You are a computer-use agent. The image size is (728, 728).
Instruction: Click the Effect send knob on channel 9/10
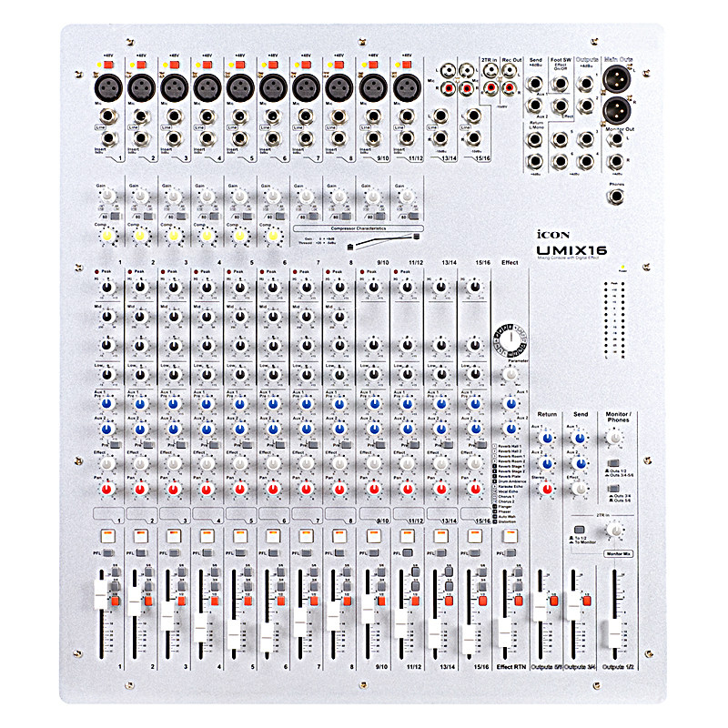pos(374,463)
